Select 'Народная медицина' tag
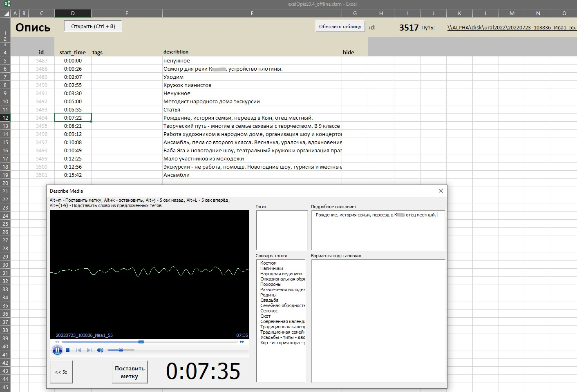Viewport: 577px width, 392px height. coord(281,274)
